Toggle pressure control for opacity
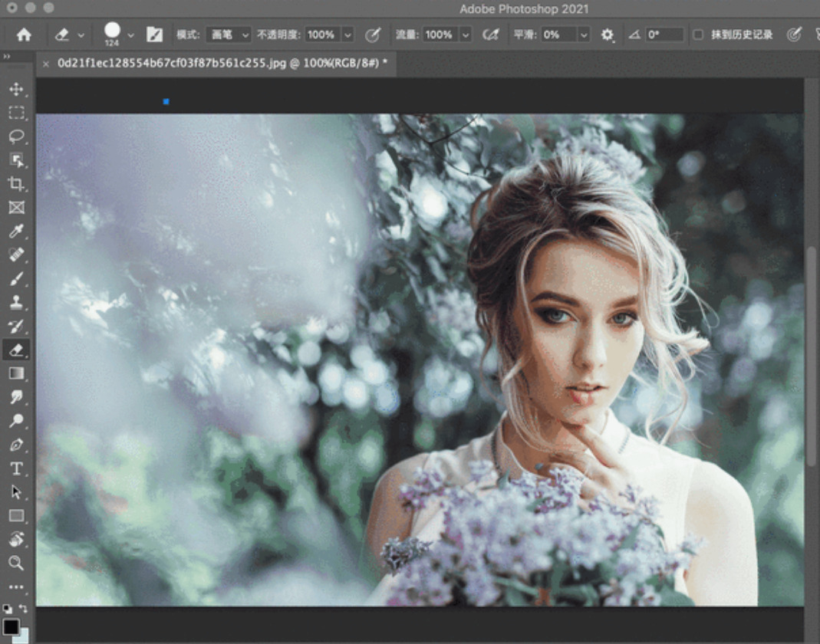Viewport: 820px width, 644px height. (373, 34)
